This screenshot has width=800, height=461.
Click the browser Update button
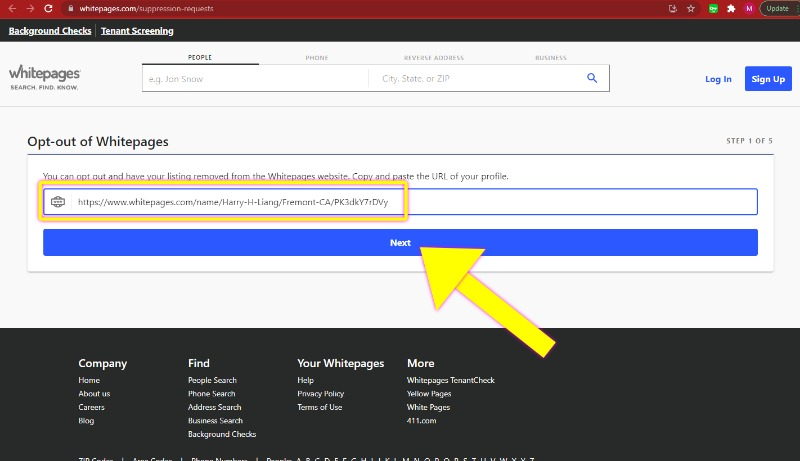778,8
